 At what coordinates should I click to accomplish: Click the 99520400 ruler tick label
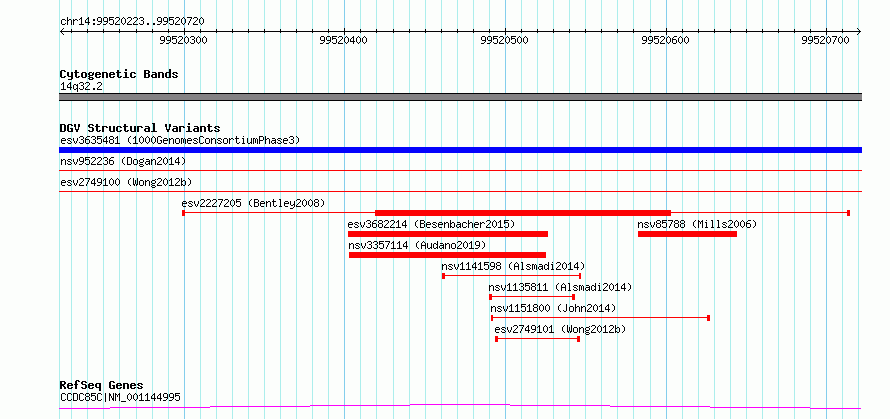coord(343,40)
